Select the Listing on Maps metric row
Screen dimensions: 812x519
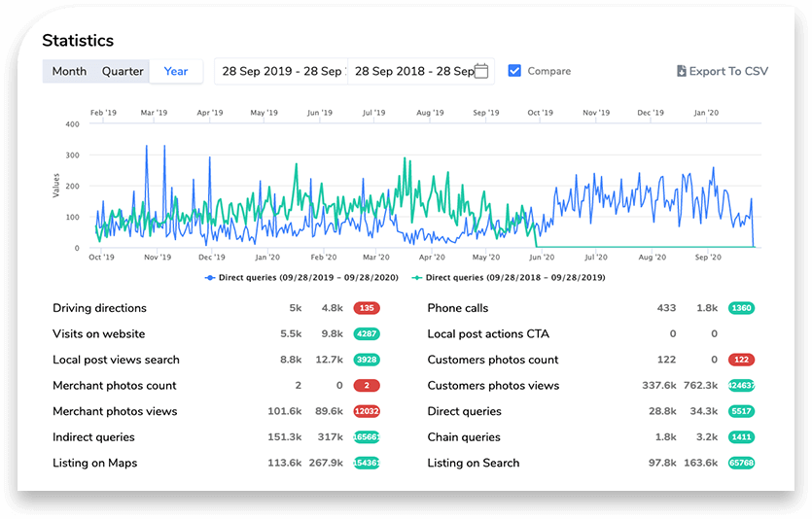(94, 463)
